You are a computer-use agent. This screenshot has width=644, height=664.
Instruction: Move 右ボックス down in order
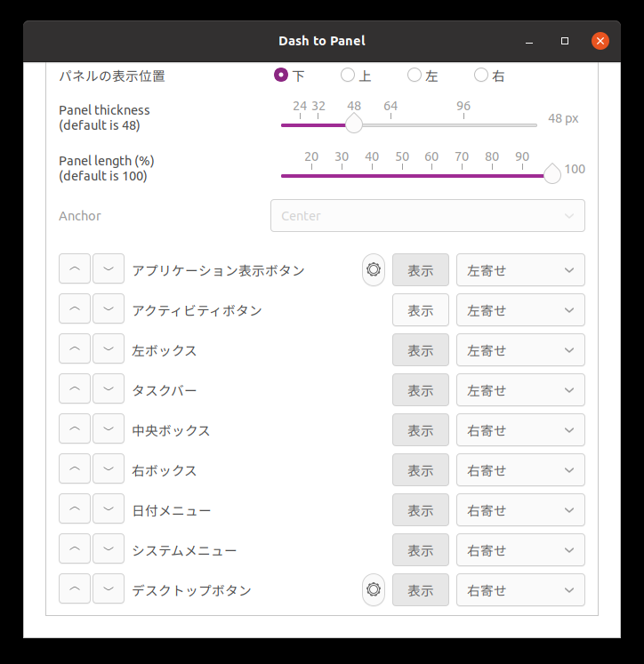(x=109, y=468)
